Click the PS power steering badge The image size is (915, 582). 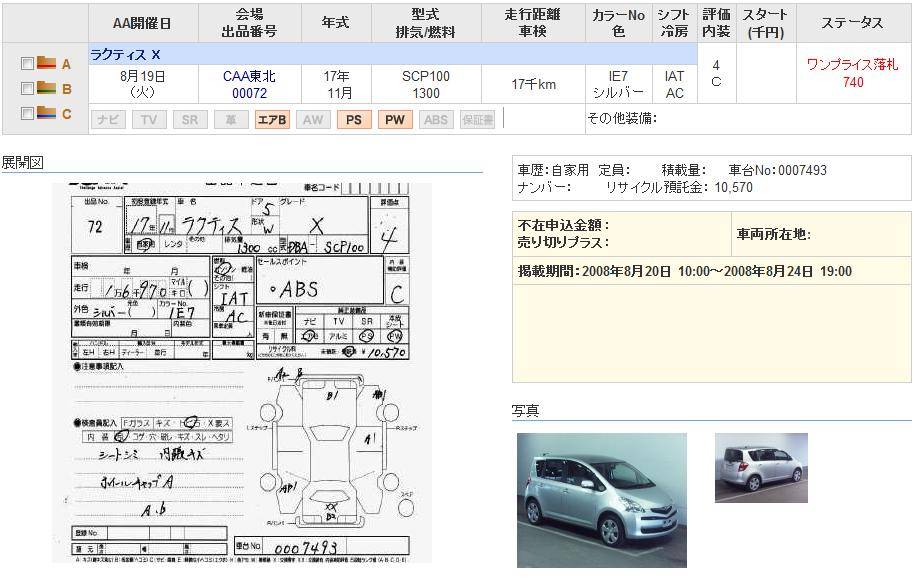coord(354,120)
